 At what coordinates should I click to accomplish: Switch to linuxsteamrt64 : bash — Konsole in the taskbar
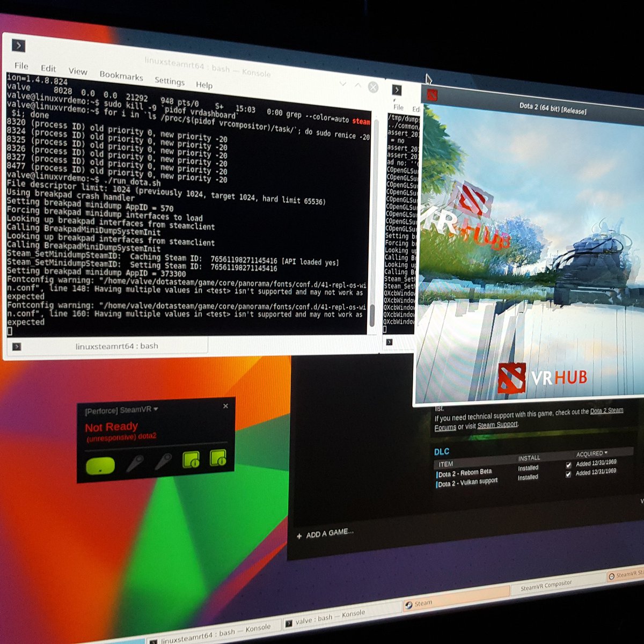click(215, 634)
